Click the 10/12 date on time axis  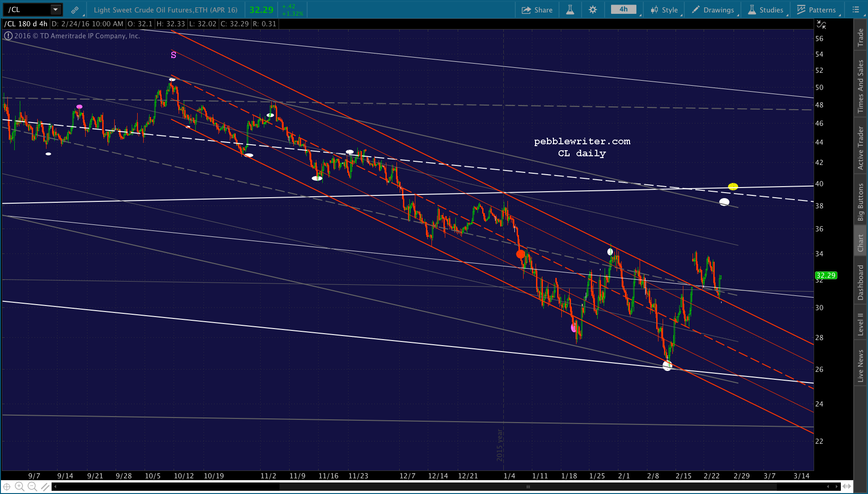pos(184,476)
